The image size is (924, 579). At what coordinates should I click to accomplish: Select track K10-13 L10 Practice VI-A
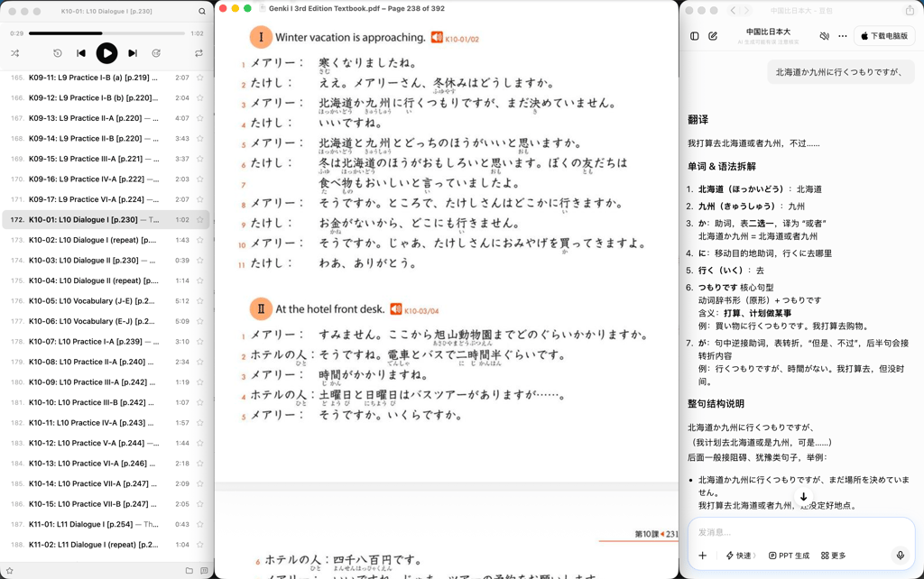pos(106,464)
